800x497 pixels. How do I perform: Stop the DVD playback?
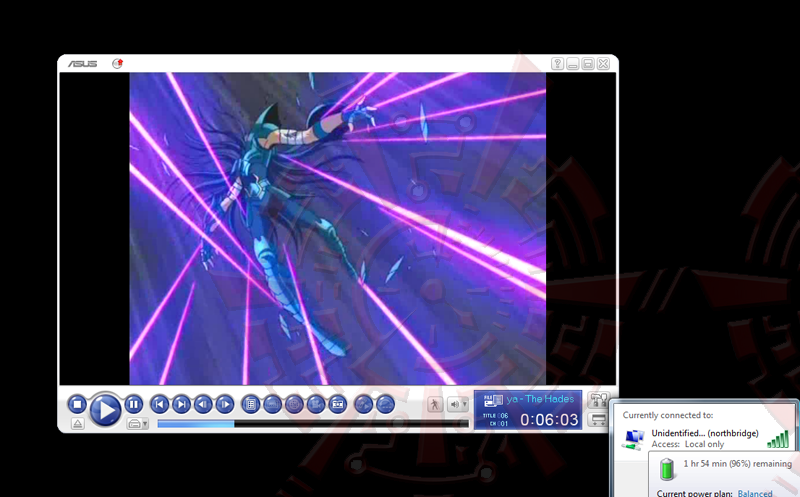point(77,405)
